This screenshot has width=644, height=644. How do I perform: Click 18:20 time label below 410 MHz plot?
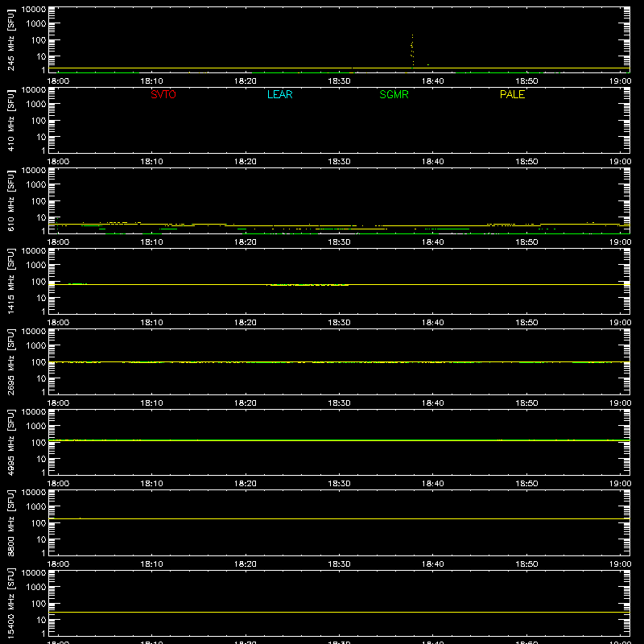click(246, 162)
